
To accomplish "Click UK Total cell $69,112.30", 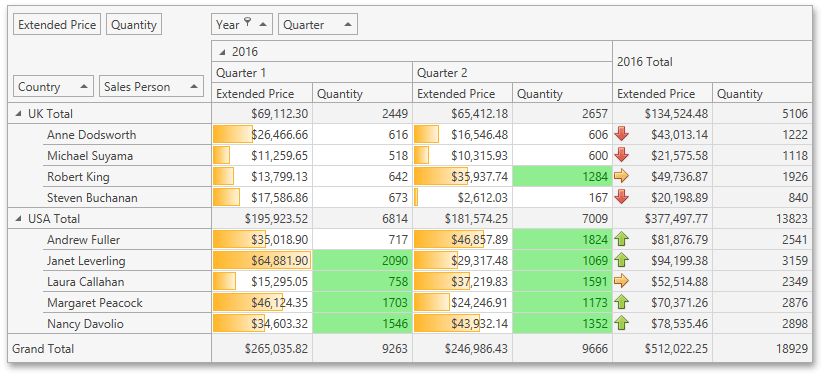I will click(262, 113).
